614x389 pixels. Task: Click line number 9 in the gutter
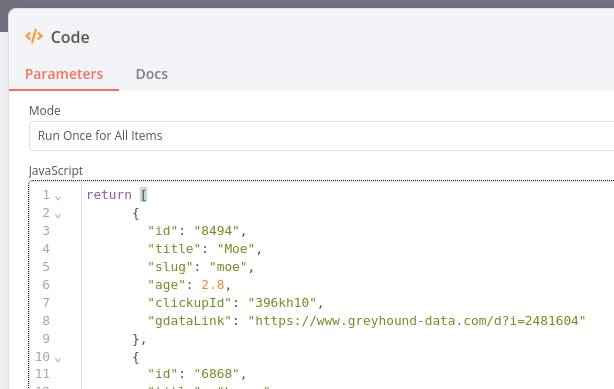click(x=46, y=338)
